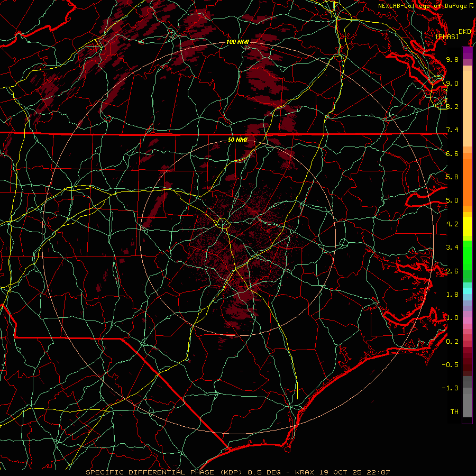476x476 pixels.
Task: Click the 5.8 color scale value
Action: click(x=452, y=177)
